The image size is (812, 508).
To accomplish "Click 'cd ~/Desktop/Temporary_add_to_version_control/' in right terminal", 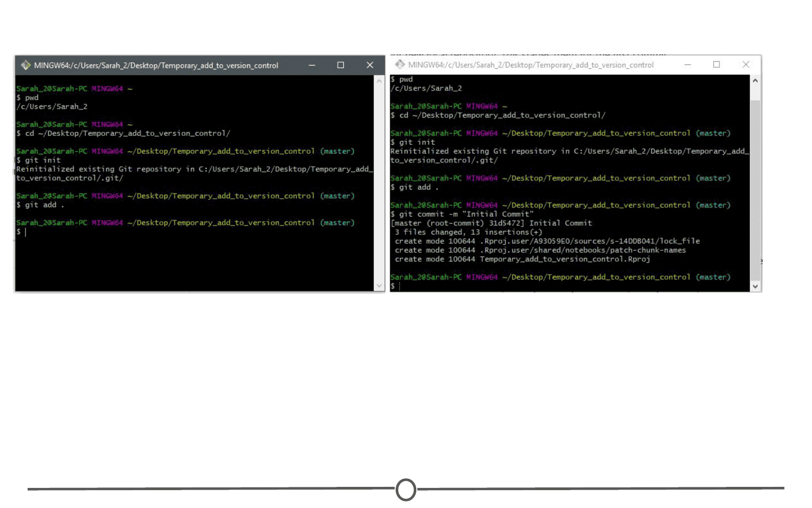I will pyautogui.click(x=502, y=115).
